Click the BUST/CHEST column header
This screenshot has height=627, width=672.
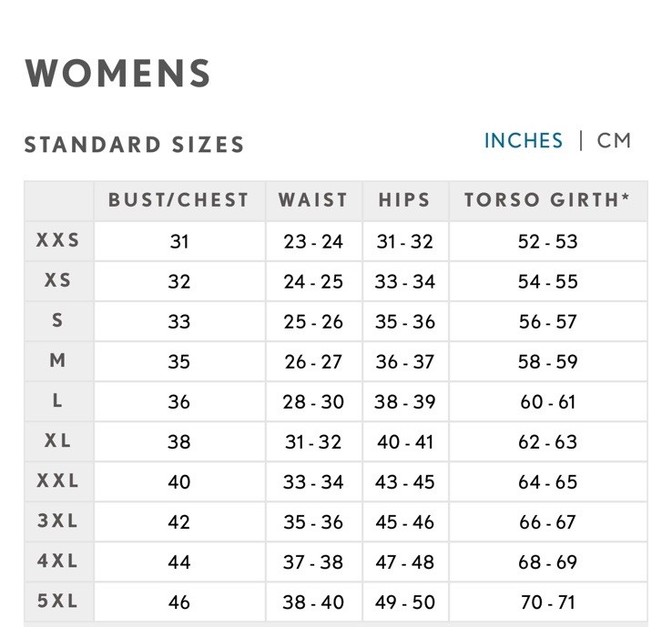[178, 200]
